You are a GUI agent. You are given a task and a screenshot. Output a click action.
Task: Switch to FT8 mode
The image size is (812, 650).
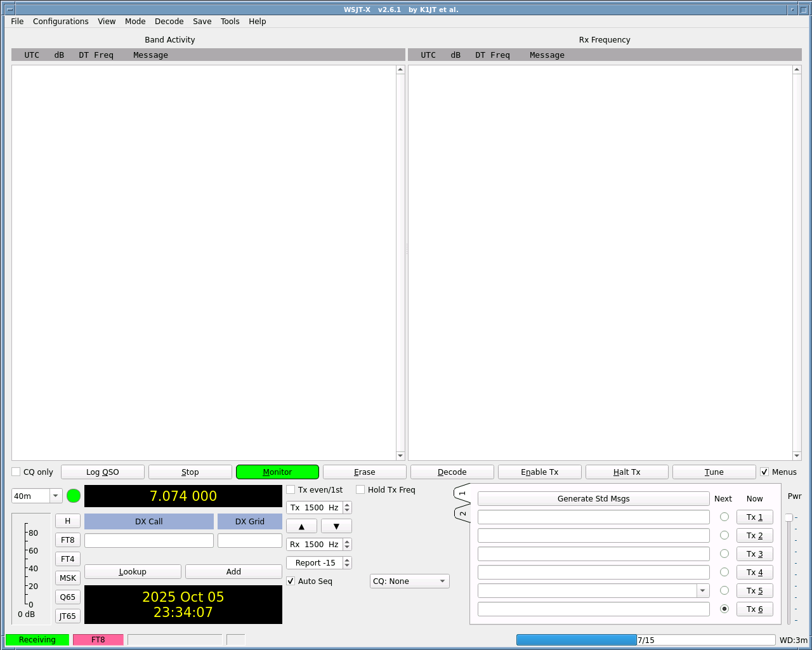click(x=67, y=540)
